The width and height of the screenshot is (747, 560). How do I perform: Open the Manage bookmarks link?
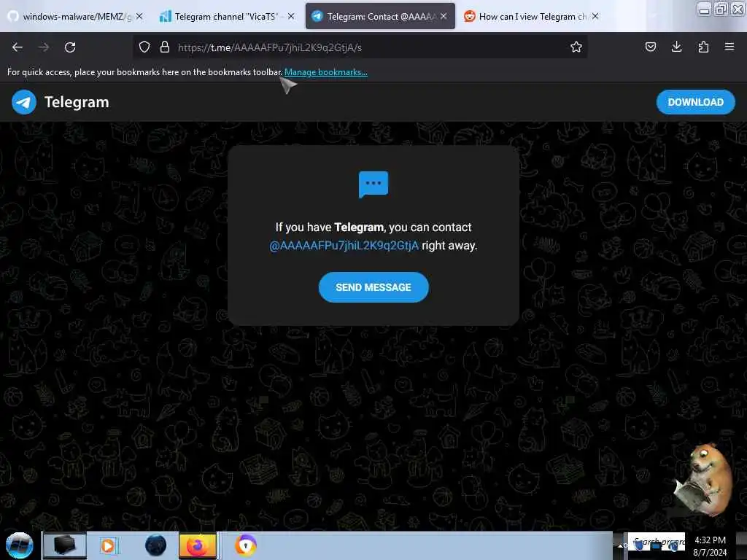tap(326, 72)
